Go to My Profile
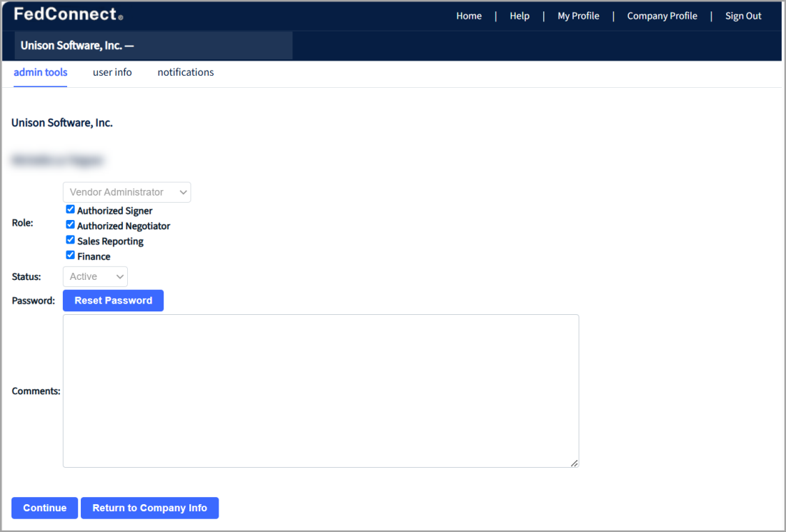This screenshot has width=786, height=532. point(578,16)
